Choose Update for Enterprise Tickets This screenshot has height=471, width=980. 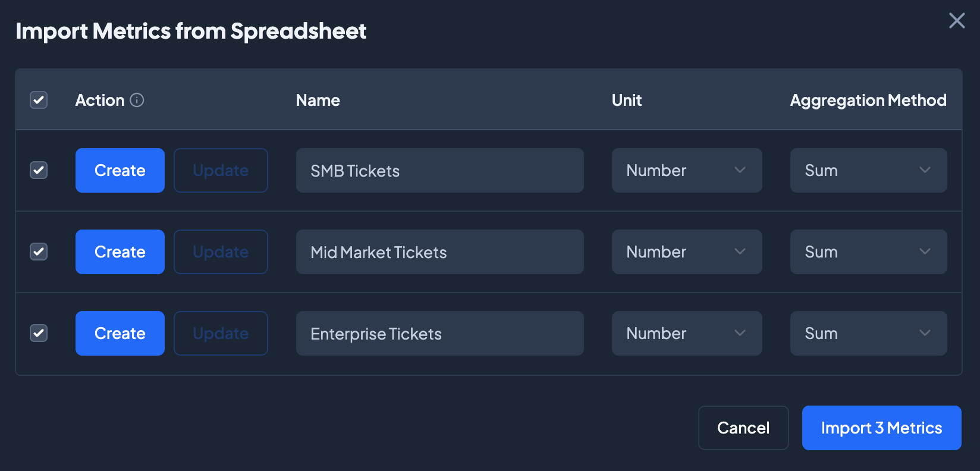coord(221,333)
